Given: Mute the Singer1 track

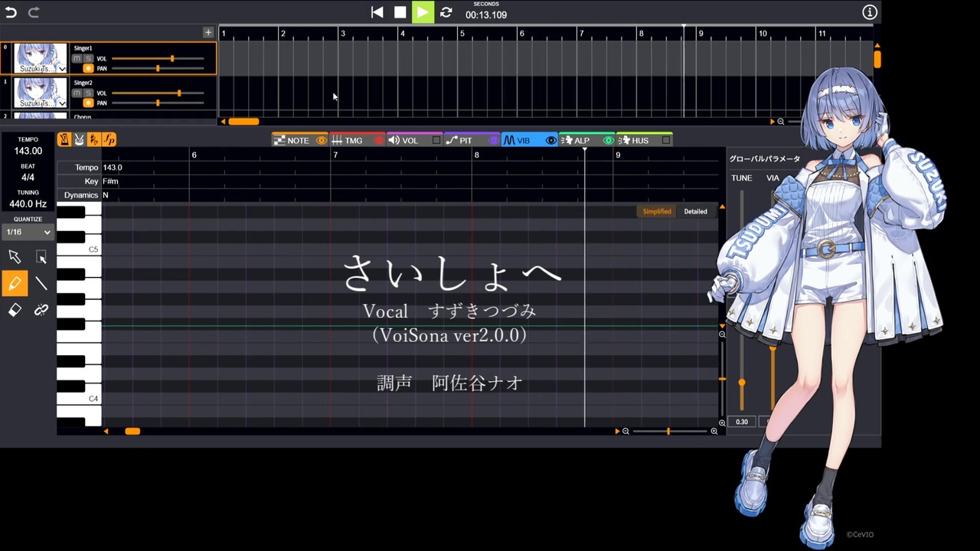Looking at the screenshot, I should (x=77, y=58).
